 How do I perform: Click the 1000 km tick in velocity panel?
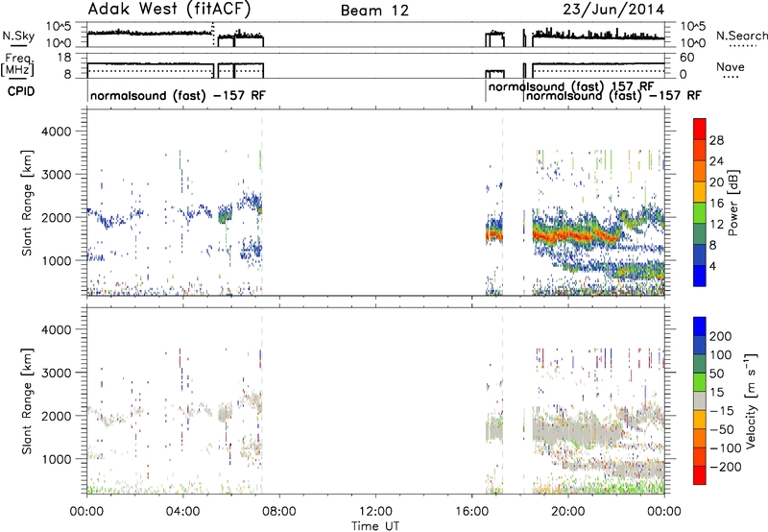57,459
